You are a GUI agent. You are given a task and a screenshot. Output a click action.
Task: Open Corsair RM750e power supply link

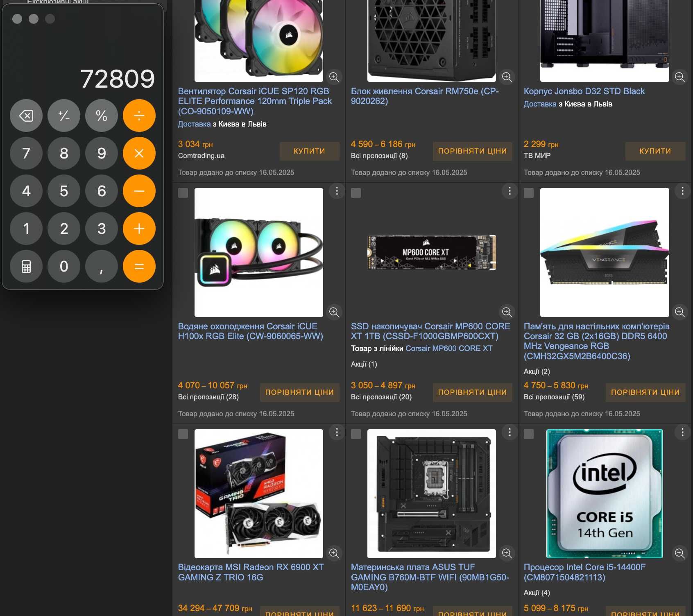click(x=425, y=96)
